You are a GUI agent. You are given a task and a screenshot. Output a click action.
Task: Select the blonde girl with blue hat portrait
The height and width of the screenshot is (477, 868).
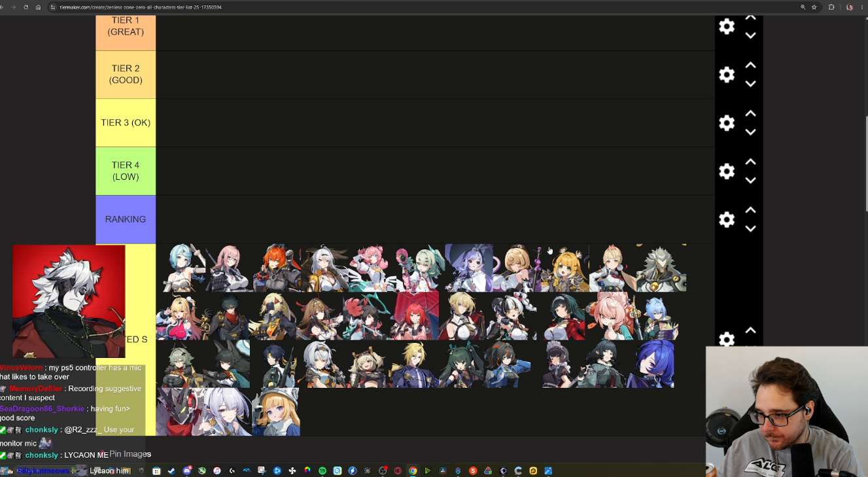276,412
